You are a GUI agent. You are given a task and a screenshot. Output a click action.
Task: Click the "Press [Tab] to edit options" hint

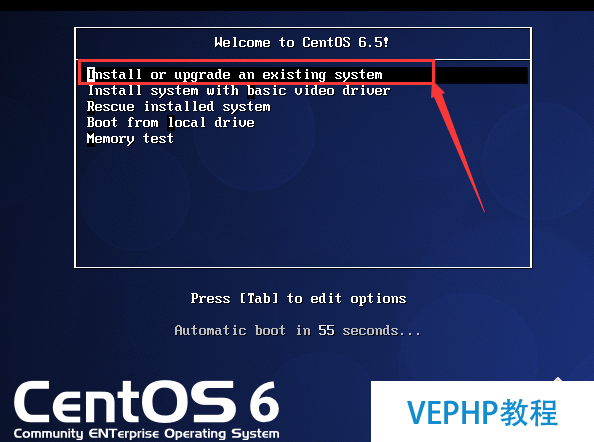(298, 298)
